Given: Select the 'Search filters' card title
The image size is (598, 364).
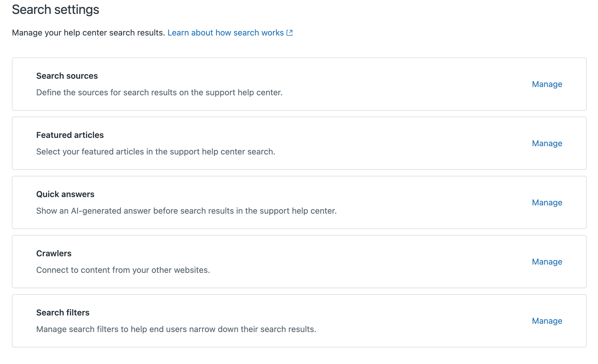Looking at the screenshot, I should coord(63,313).
